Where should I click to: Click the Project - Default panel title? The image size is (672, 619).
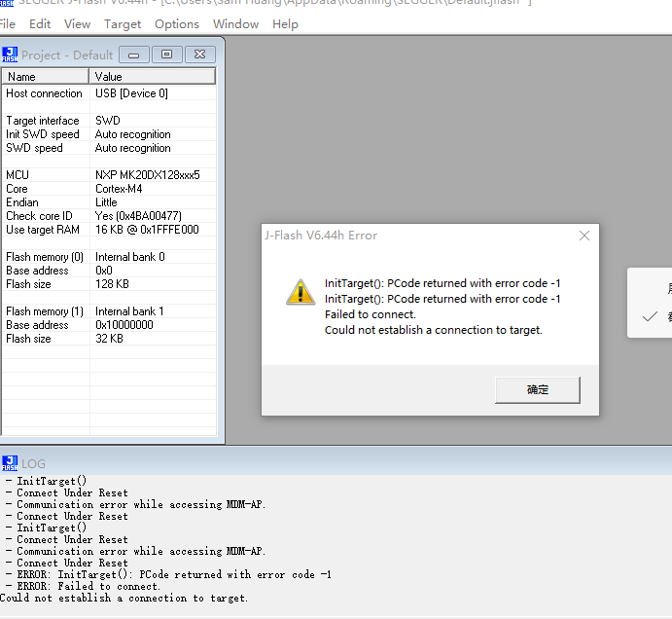click(x=67, y=55)
